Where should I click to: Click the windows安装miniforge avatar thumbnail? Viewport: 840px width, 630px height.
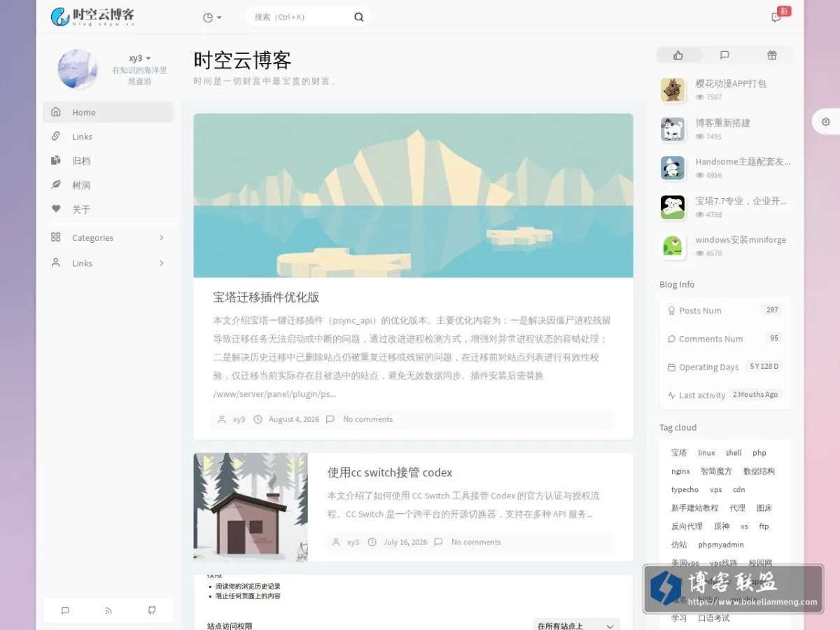(x=673, y=246)
